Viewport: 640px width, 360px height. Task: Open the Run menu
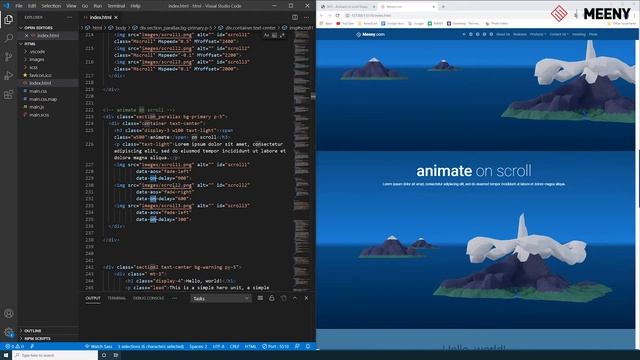[98, 6]
